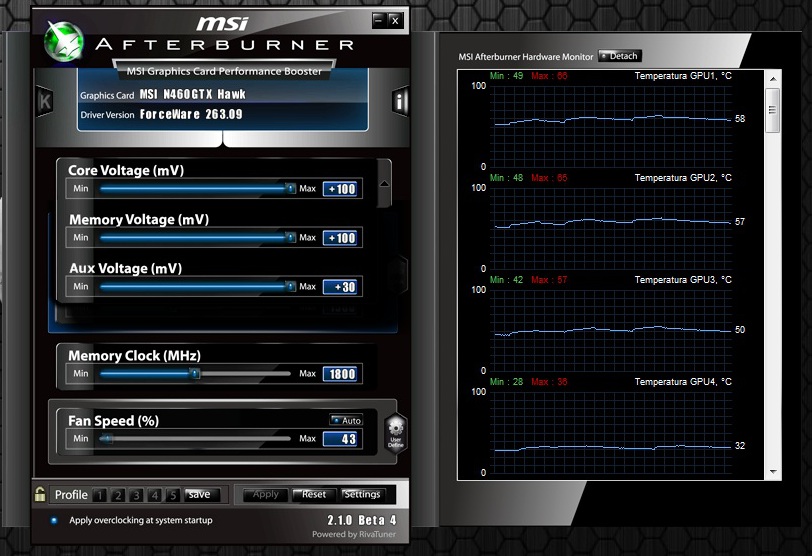Click the 'MSI Afterburner Hardware Monitor' title
Screen dimensions: 812x556
click(x=526, y=57)
